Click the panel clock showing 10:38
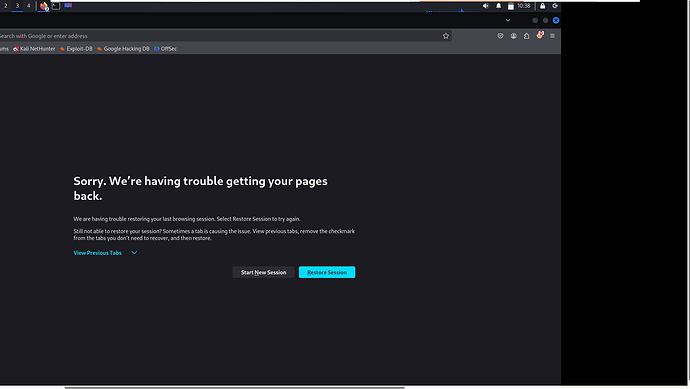 coord(524,6)
